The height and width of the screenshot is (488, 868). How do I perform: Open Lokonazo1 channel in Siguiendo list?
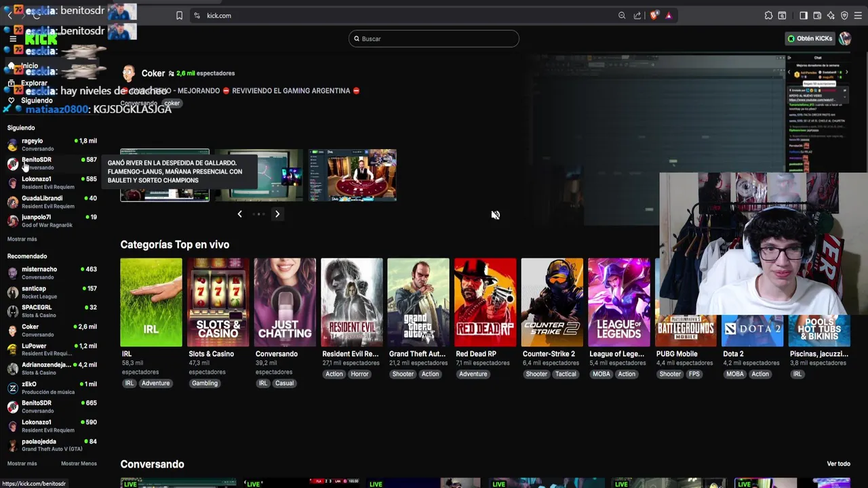click(x=52, y=183)
